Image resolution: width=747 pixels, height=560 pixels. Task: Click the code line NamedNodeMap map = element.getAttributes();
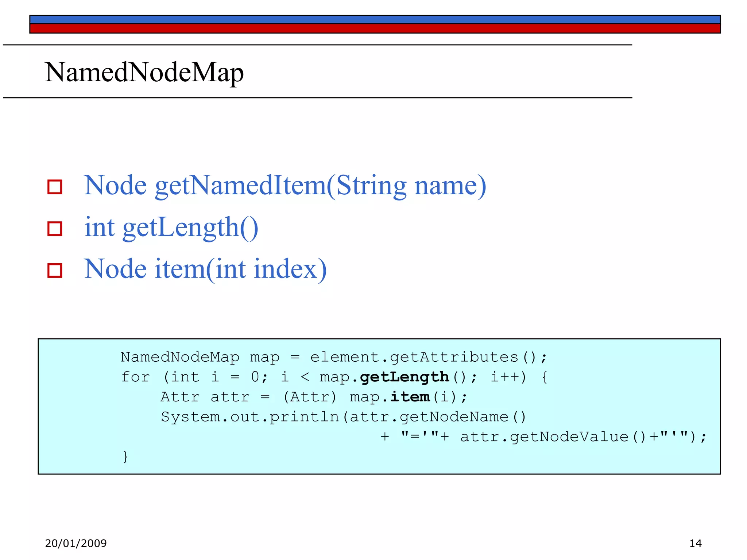coord(334,357)
